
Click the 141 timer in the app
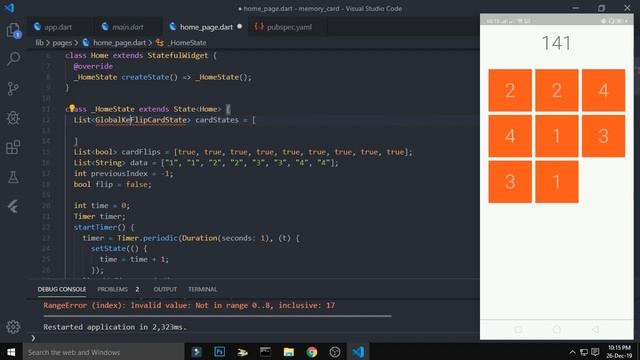coord(556,43)
